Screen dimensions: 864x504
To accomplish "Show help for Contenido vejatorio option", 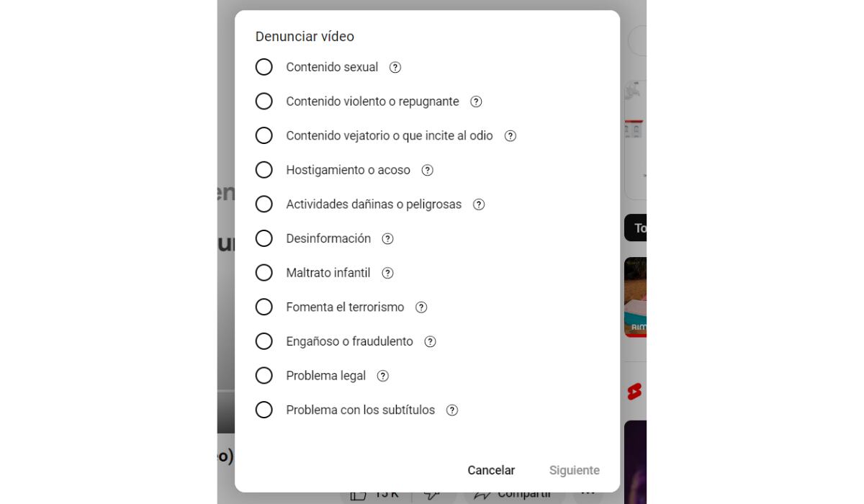I will [x=510, y=135].
